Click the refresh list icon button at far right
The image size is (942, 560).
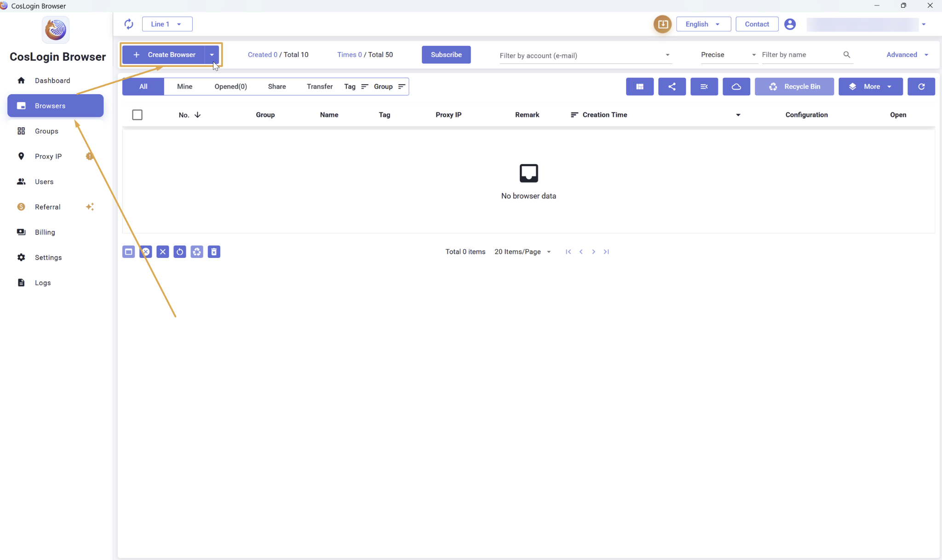[x=921, y=86]
